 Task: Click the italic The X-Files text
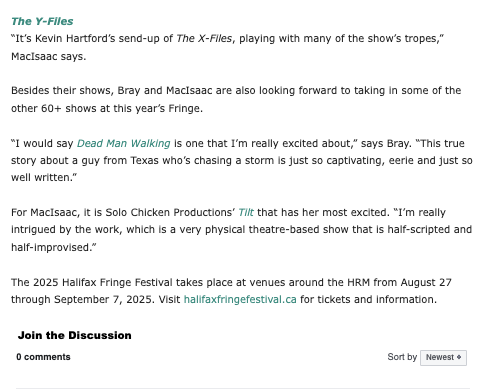coord(204,39)
